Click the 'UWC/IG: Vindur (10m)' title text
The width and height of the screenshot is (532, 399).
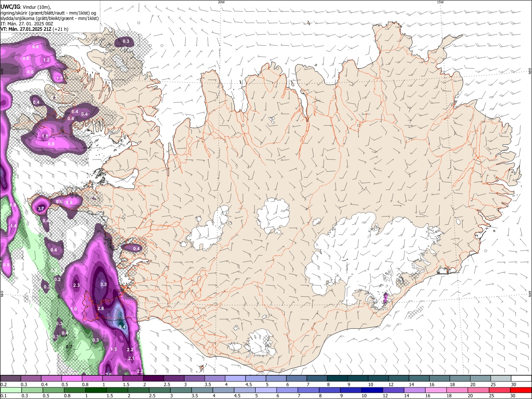click(26, 7)
